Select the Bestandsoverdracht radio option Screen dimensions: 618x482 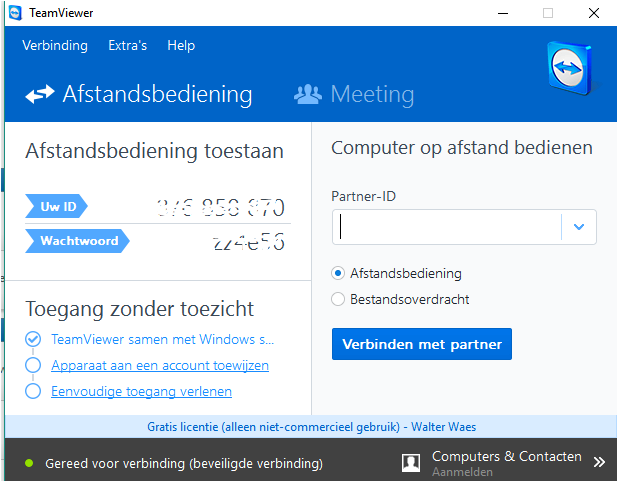point(339,299)
